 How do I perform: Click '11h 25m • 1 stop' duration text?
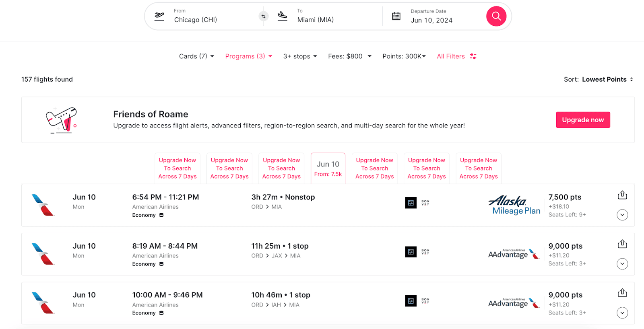(x=280, y=246)
